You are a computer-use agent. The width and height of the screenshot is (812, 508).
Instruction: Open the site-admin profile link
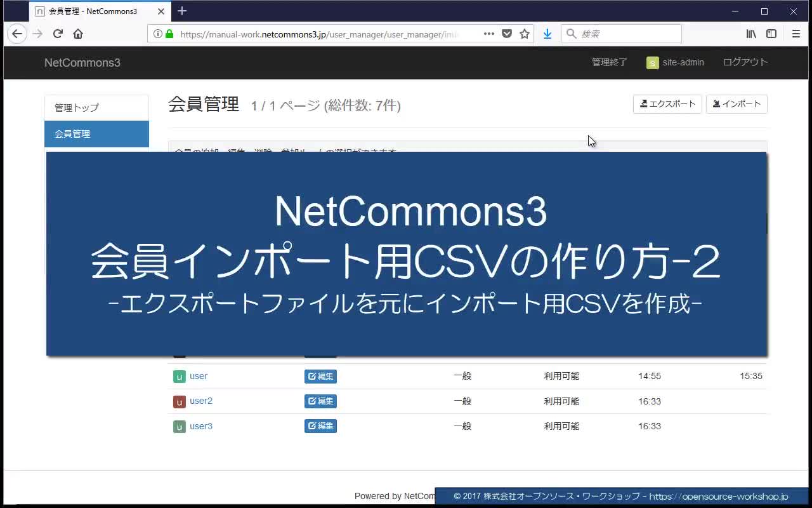683,62
